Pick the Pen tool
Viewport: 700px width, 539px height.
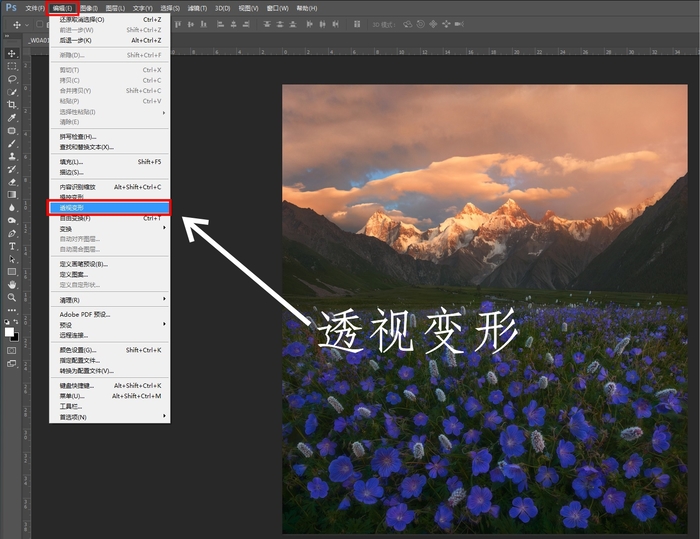coord(12,233)
